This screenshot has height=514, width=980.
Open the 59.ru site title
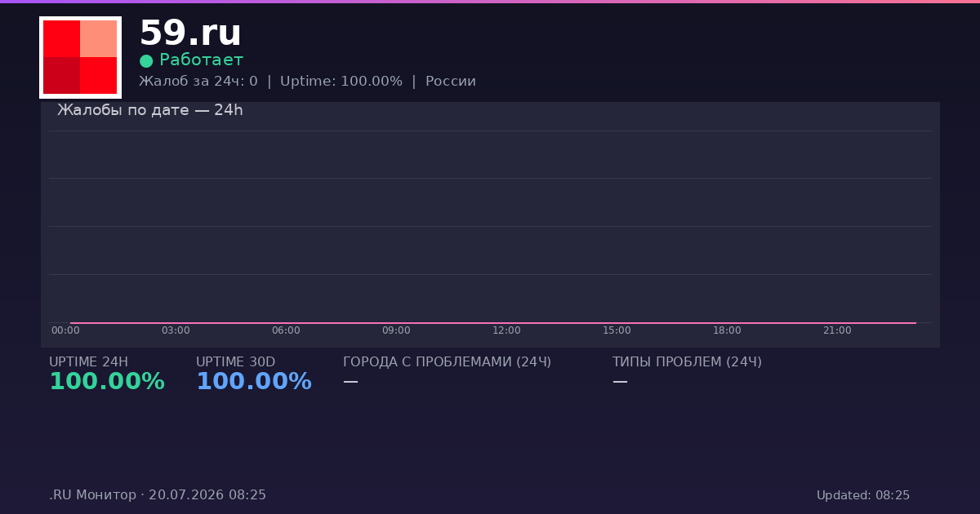click(190, 33)
